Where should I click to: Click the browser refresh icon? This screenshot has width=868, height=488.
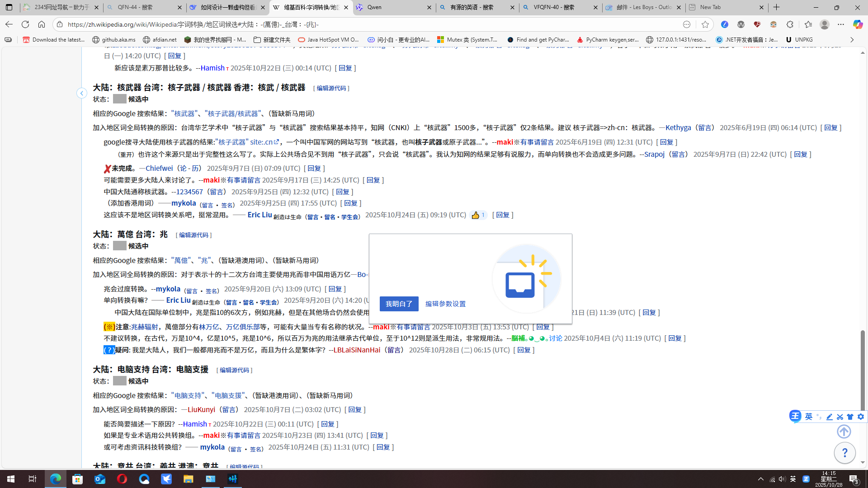[x=25, y=24]
